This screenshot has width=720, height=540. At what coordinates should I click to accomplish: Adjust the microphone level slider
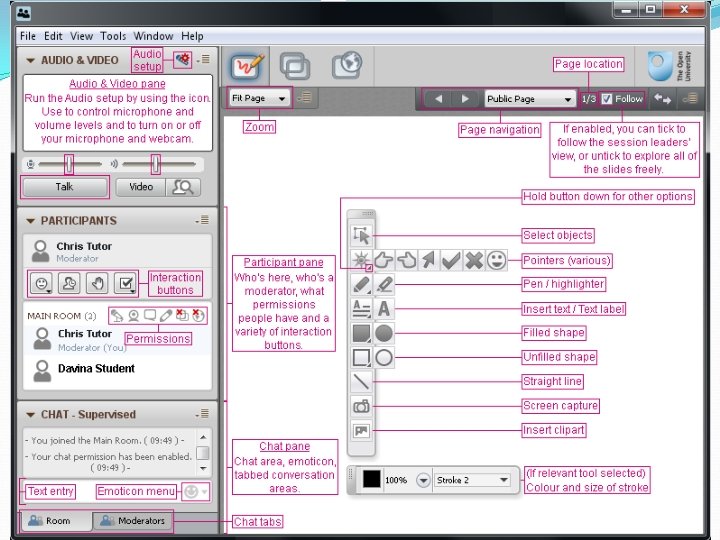click(69, 164)
